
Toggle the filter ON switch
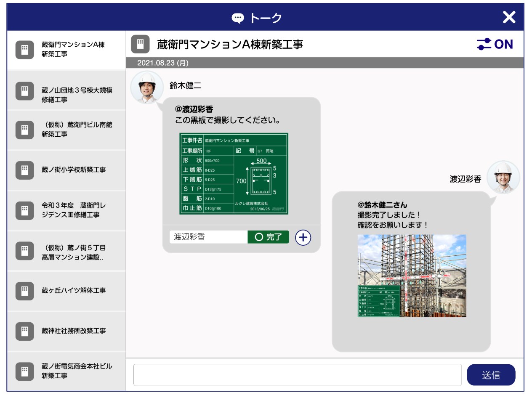[x=495, y=44]
